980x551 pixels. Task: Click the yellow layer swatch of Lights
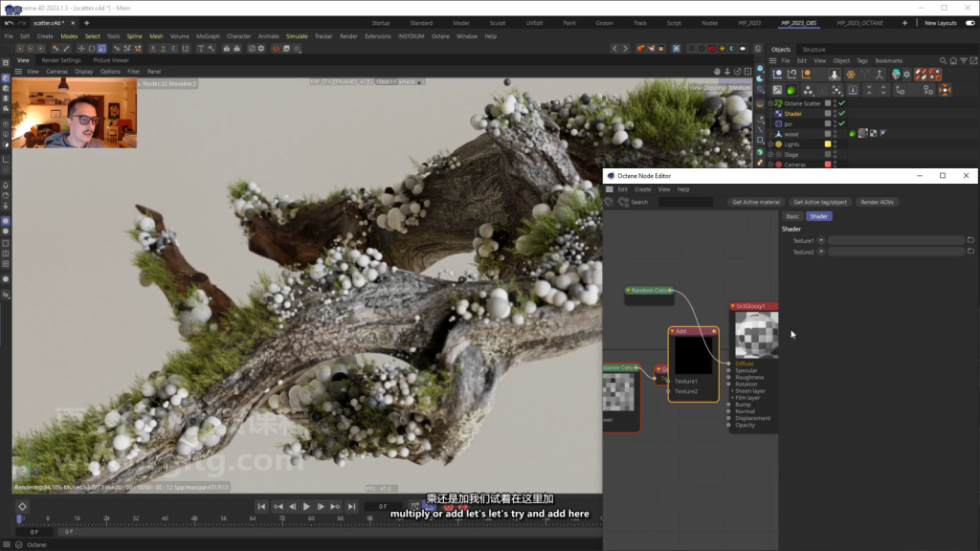828,144
